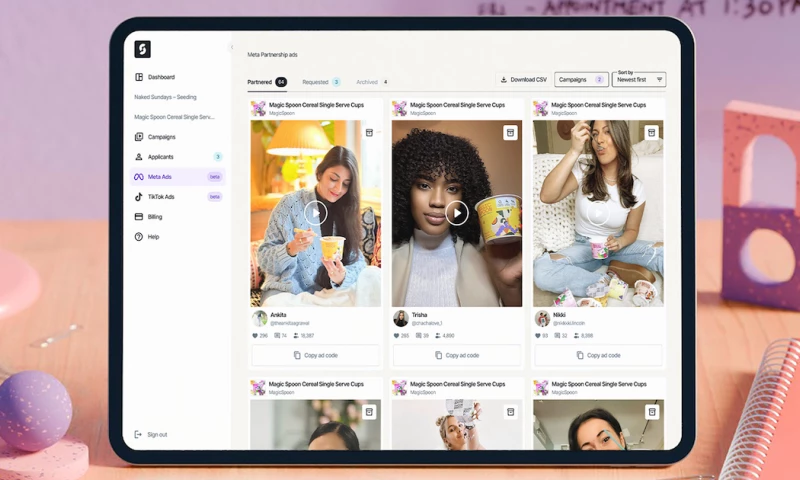
Task: Open Dashboard from the sidebar
Action: (x=161, y=77)
